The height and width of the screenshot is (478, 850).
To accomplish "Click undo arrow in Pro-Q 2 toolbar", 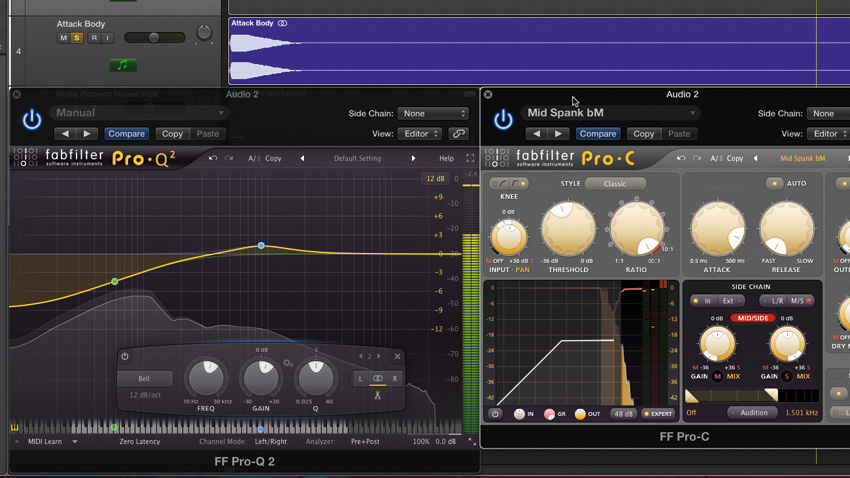I will pos(212,158).
